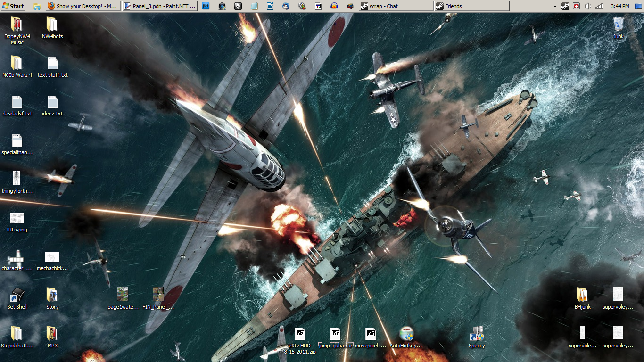644x362 pixels.
Task: Expand hidden system tray icons
Action: (555, 6)
